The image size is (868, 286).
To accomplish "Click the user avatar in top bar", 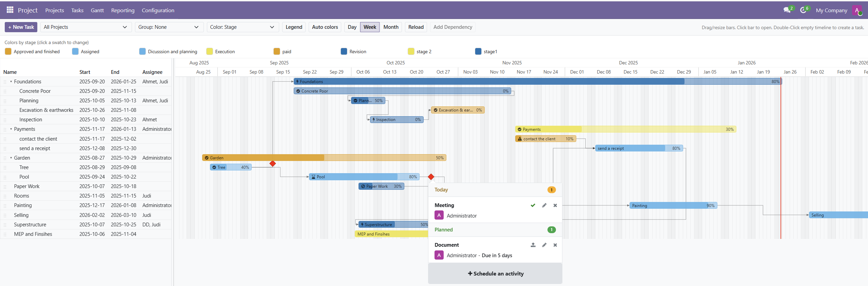I will coord(857,10).
